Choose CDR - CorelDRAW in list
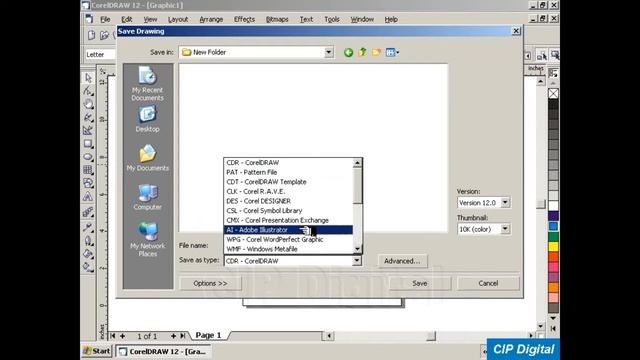This screenshot has height=360, width=640. (x=288, y=162)
